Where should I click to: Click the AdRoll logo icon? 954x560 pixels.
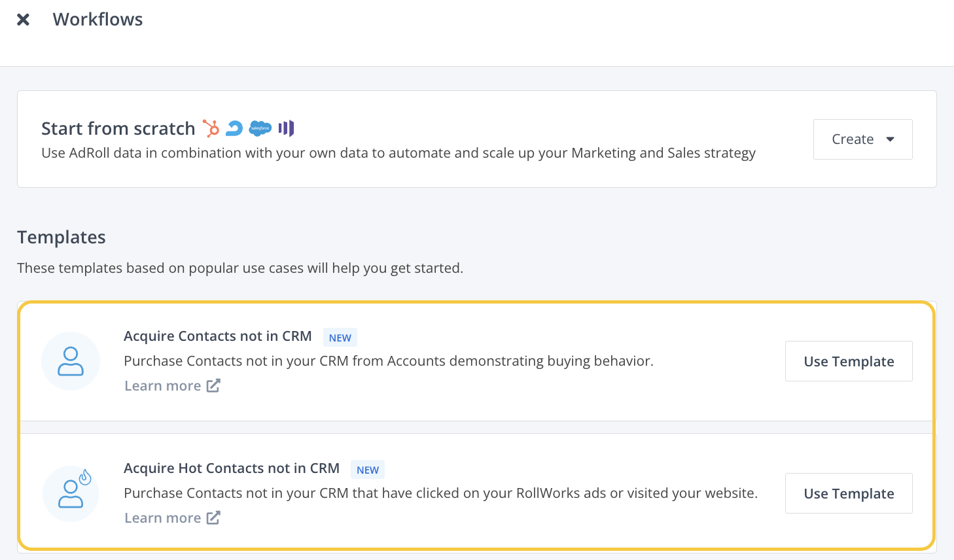point(235,128)
